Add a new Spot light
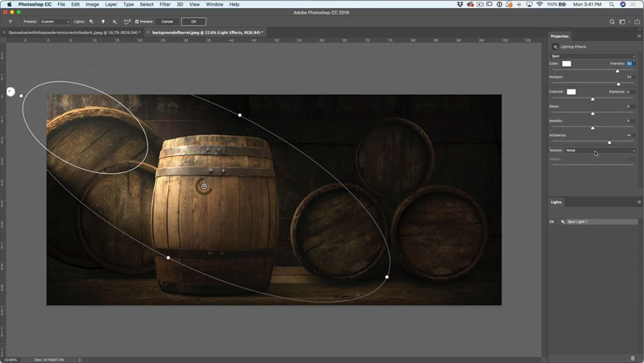Viewport: 644px width, 363px height. [91, 22]
